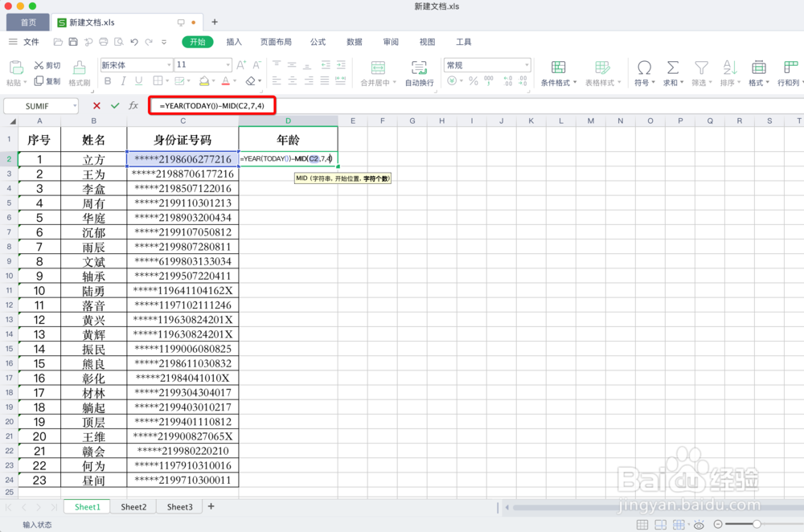The width and height of the screenshot is (804, 532).
Task: Click the 合并居中 merge and center icon
Action: click(x=378, y=68)
